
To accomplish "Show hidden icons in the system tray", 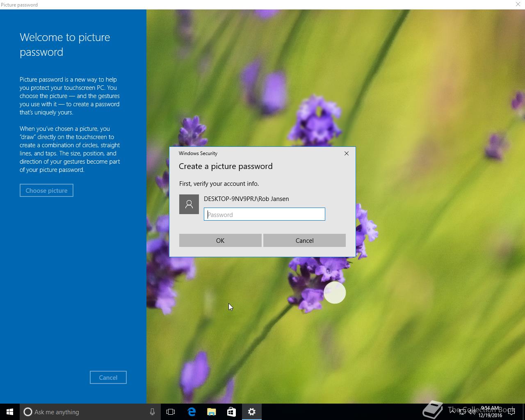I will pyautogui.click(x=452, y=412).
